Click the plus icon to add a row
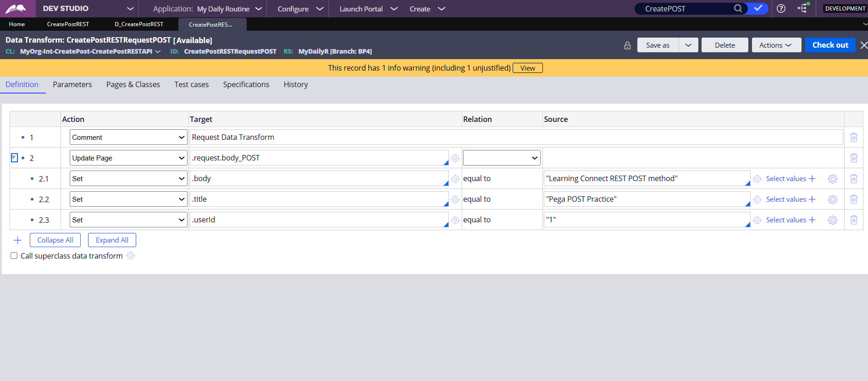The height and width of the screenshot is (381, 868). 18,240
